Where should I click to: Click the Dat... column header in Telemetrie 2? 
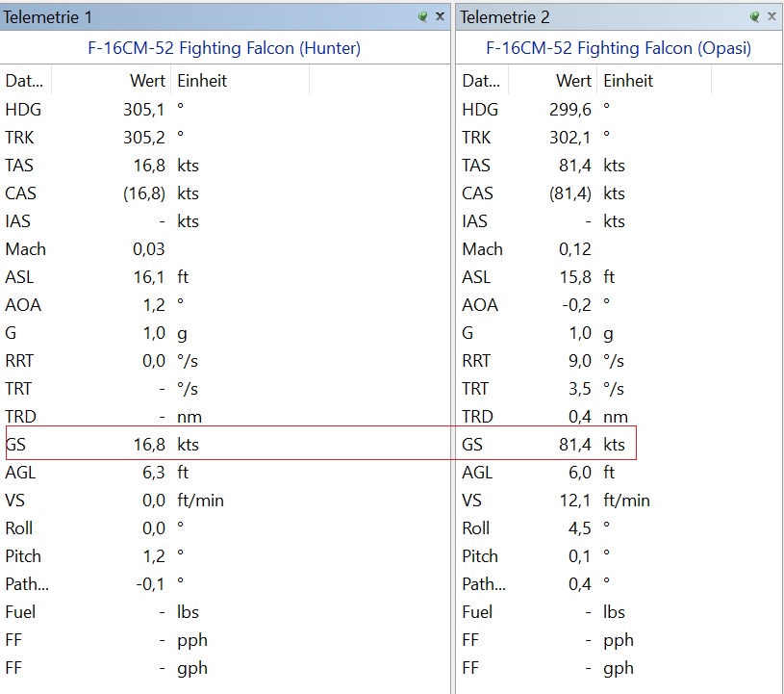pos(482,81)
